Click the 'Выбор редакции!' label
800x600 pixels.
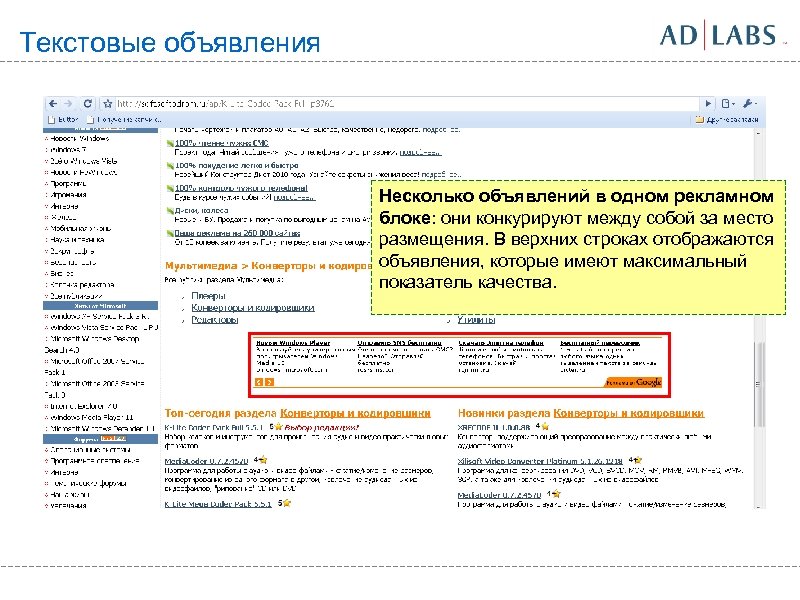point(322,428)
